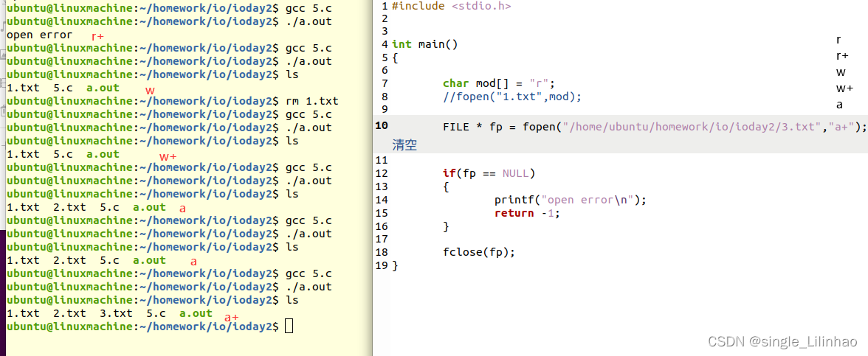The height and width of the screenshot is (356, 868).
Task: Click the 'printf("open error\n");' line
Action: tap(570, 200)
